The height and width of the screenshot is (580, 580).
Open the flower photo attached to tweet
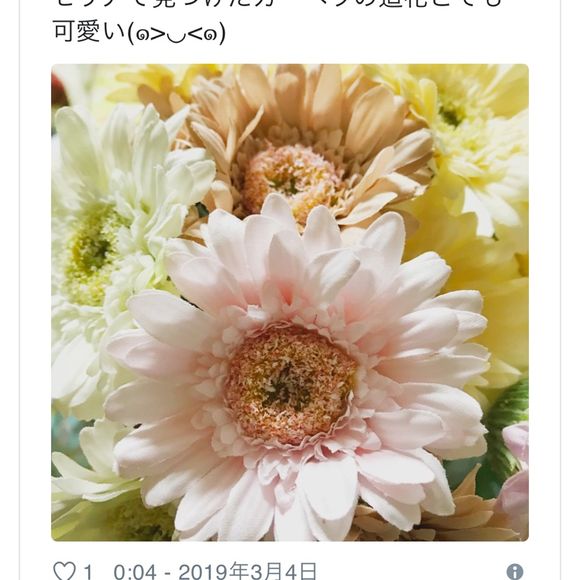tap(290, 303)
